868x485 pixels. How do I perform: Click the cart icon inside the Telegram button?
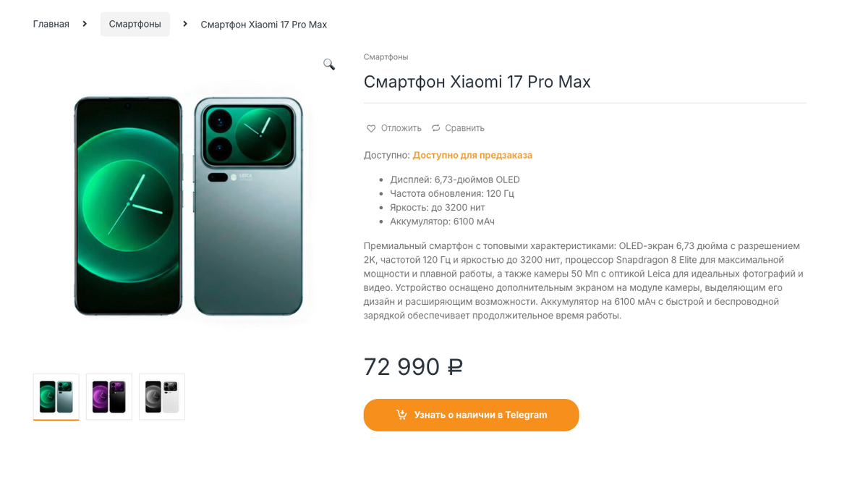point(401,415)
